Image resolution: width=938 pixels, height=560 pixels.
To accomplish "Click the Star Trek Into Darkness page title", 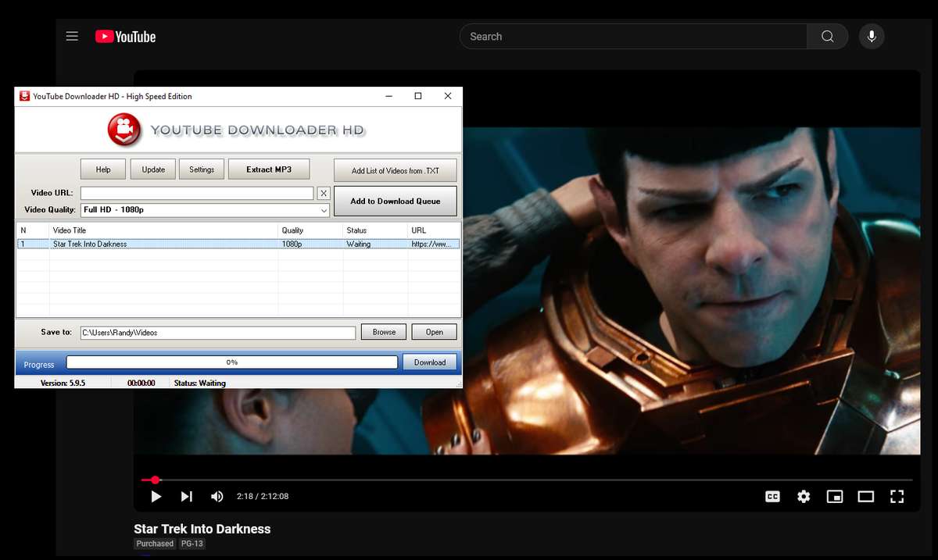I will click(x=202, y=529).
